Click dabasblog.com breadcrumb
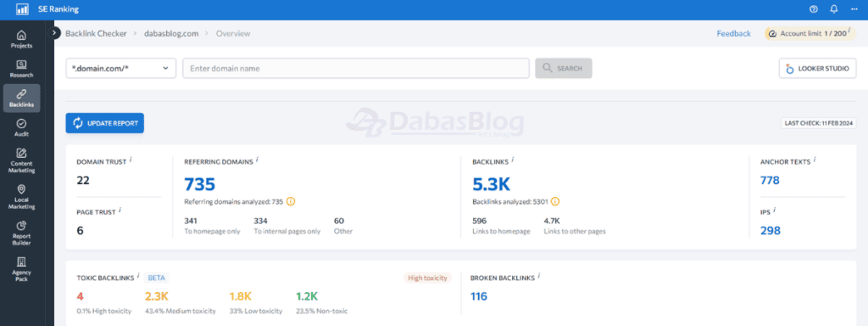This screenshot has height=326, width=868. click(x=171, y=34)
